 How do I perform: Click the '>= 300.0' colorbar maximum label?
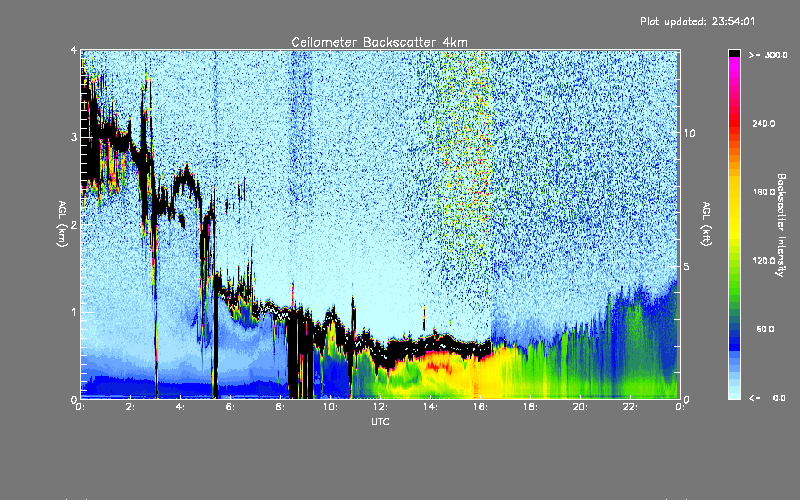[x=768, y=55]
